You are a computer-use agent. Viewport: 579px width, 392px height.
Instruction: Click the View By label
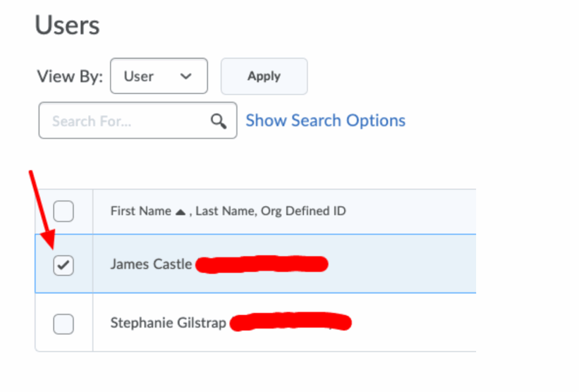click(x=70, y=76)
